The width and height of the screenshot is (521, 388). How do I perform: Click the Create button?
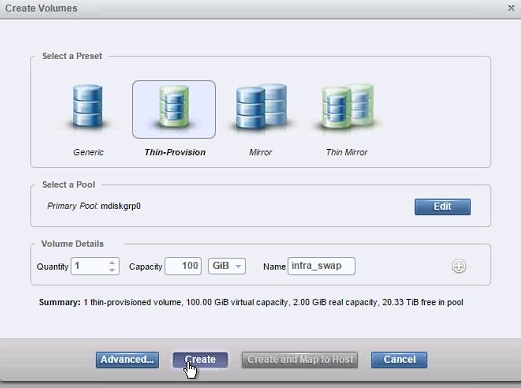[x=200, y=360]
